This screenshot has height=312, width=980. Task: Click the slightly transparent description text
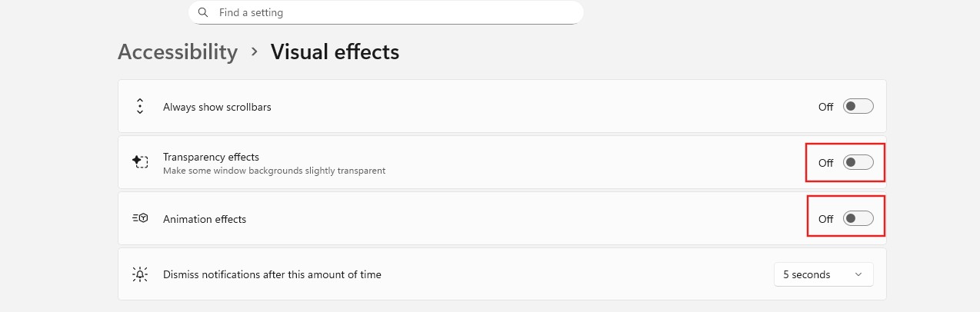point(274,171)
